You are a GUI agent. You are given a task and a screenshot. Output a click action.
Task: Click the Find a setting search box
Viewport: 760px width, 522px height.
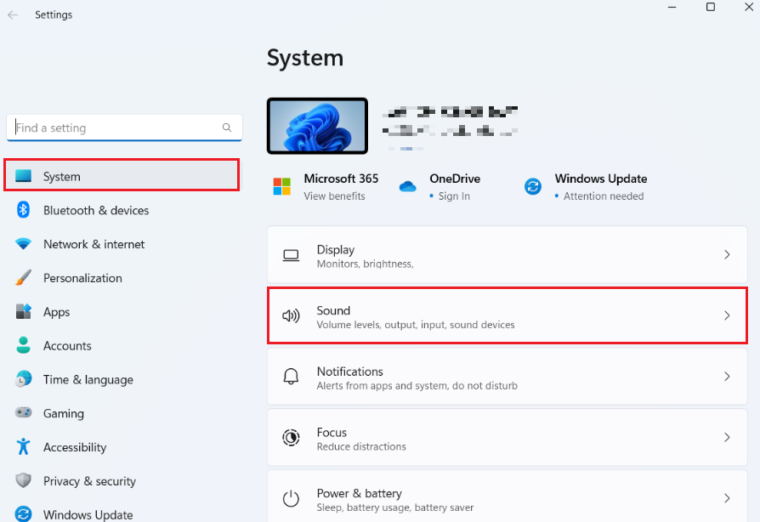125,128
